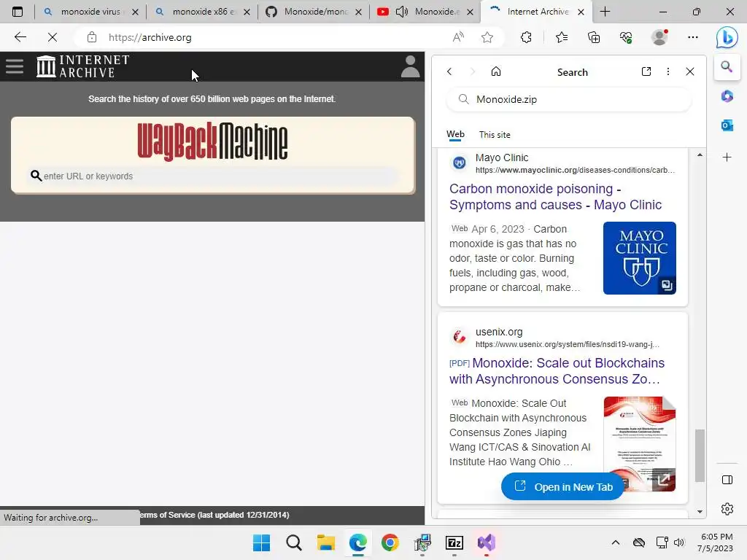The height and width of the screenshot is (560, 747).
Task: Open Outlook in the sidebar
Action: [x=727, y=125]
